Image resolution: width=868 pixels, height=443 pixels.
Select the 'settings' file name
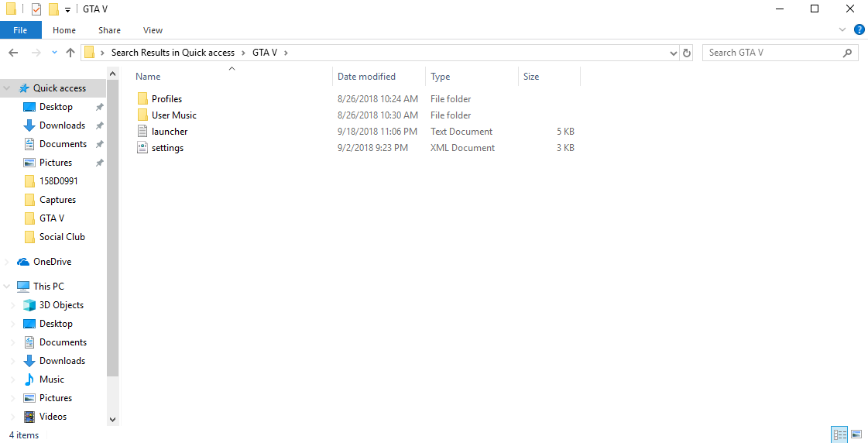[x=167, y=148]
